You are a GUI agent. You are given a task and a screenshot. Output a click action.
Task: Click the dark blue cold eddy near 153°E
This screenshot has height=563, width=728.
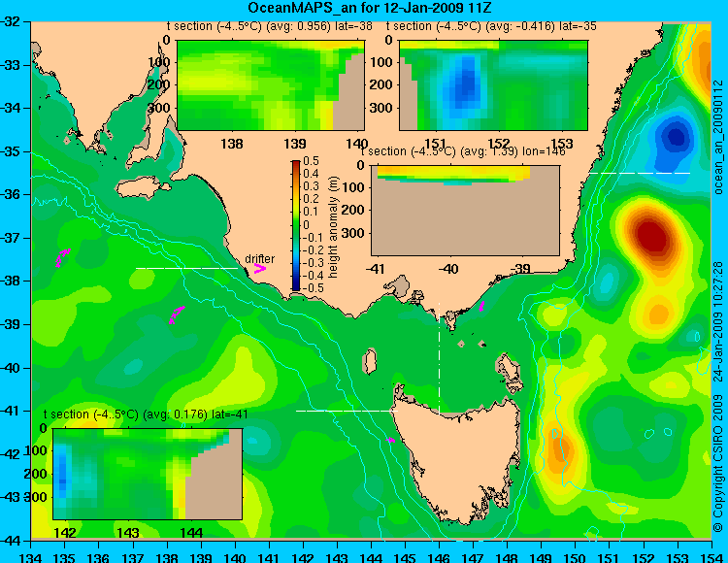coord(676,138)
